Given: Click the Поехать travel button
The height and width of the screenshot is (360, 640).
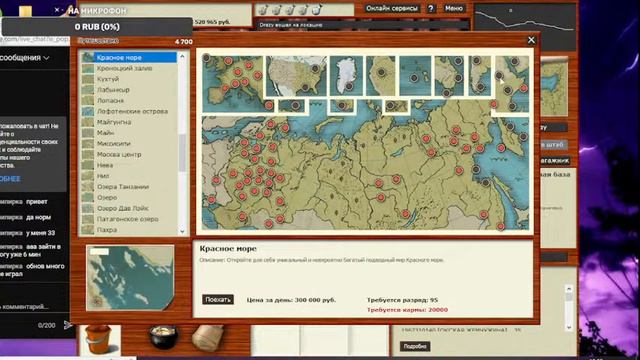Looking at the screenshot, I should pyautogui.click(x=218, y=300).
